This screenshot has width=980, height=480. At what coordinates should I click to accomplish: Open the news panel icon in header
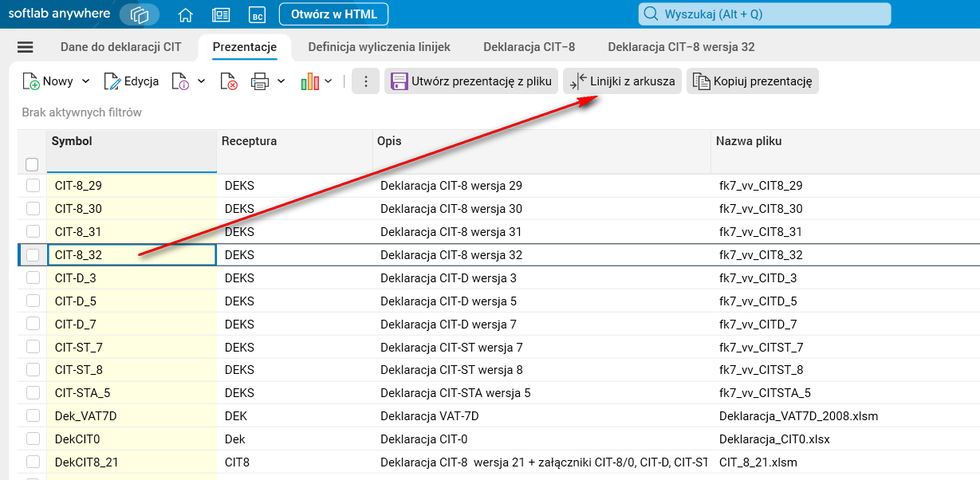click(221, 14)
